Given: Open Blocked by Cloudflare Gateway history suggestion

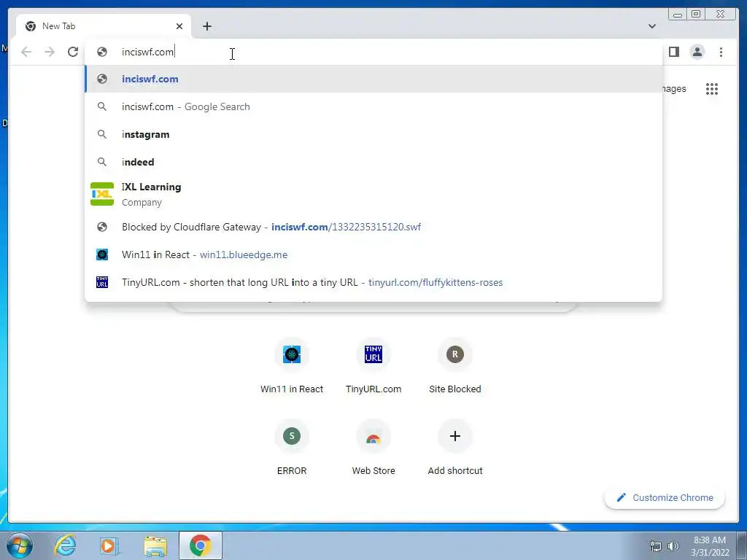Looking at the screenshot, I should [373, 227].
